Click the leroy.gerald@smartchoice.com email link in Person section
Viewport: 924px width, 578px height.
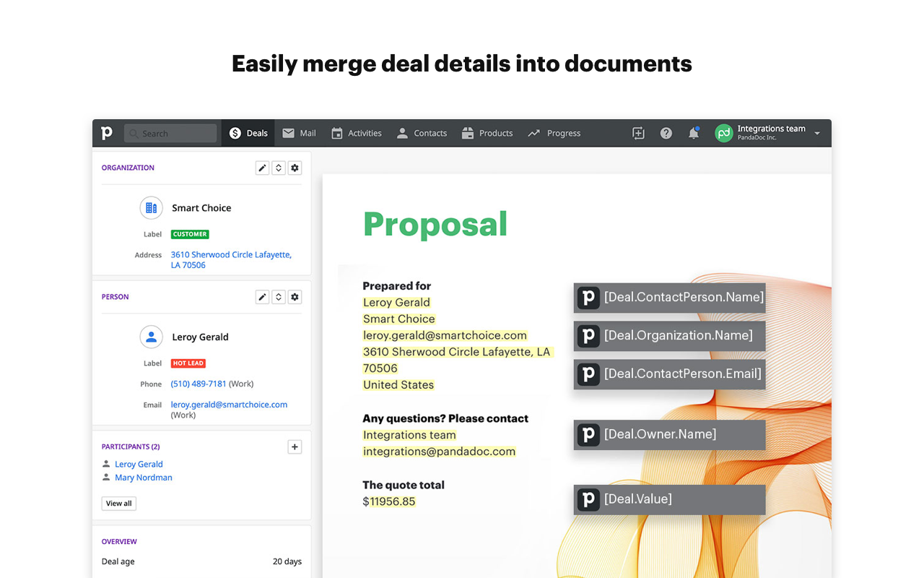tap(229, 405)
